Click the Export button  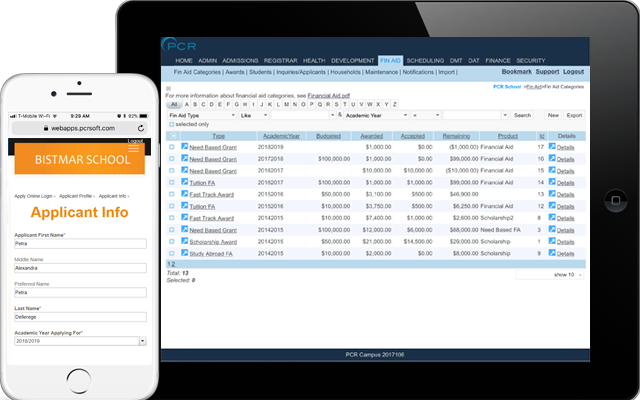coord(574,116)
